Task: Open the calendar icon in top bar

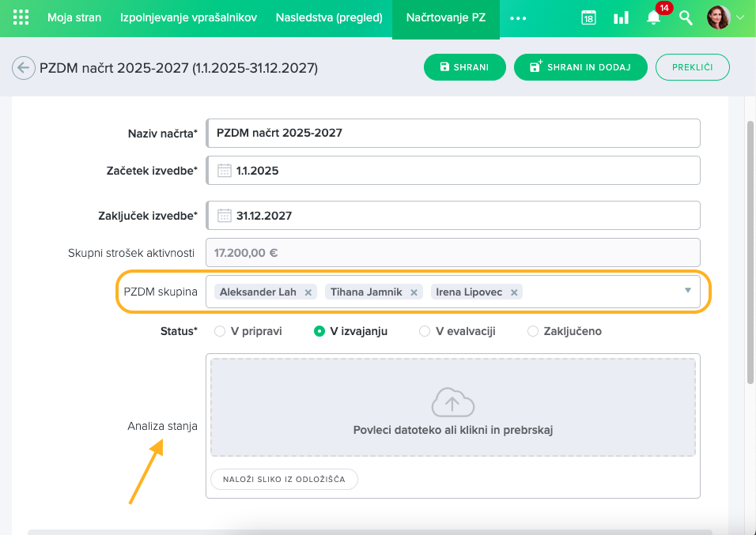Action: coord(588,17)
